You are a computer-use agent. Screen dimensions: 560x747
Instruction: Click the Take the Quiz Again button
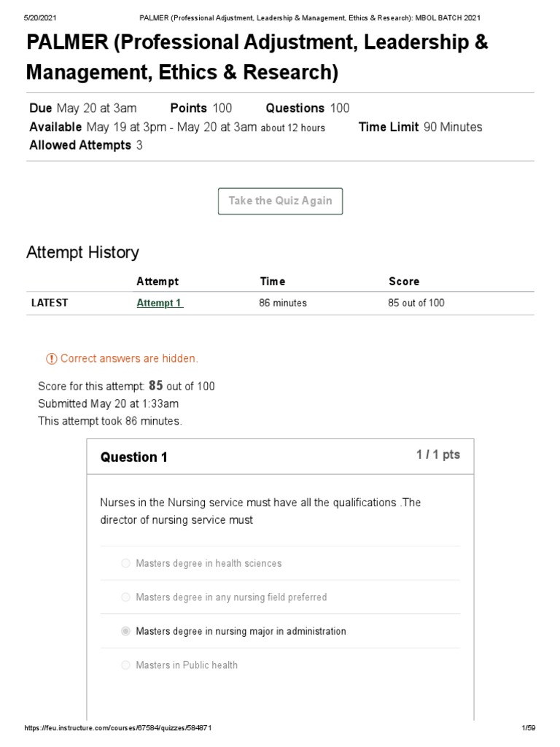280,201
